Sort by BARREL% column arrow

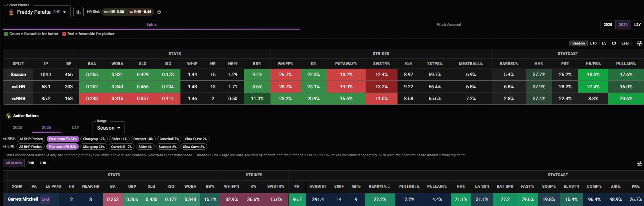coord(389,187)
